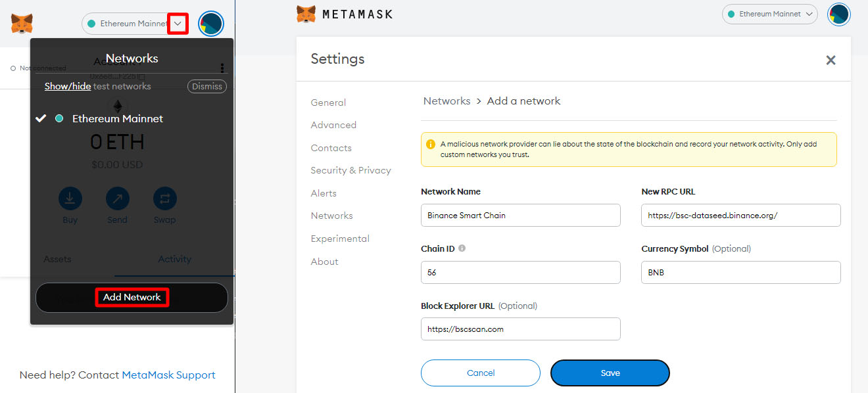Open Ethereum Mainnet dropdown in Settings header
This screenshot has height=393, width=868.
[x=769, y=14]
